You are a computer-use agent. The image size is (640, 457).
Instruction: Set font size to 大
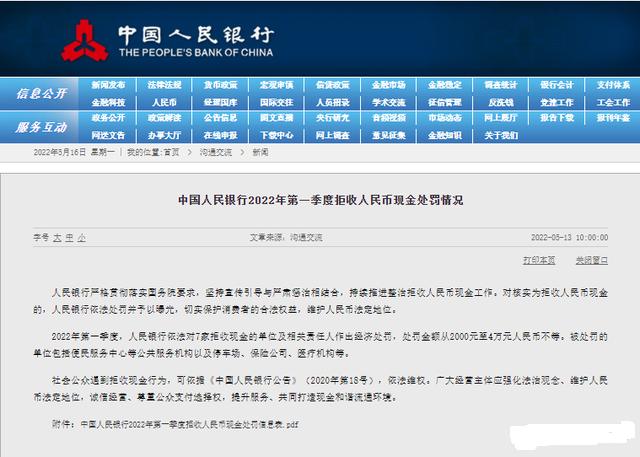click(57, 237)
